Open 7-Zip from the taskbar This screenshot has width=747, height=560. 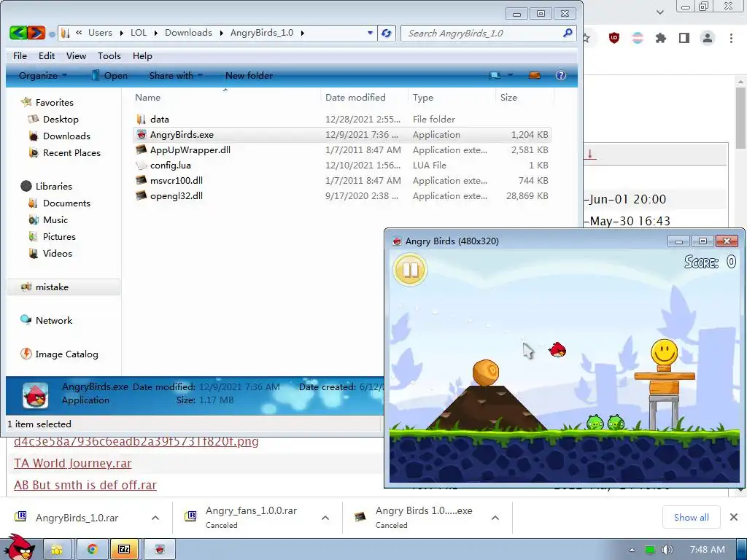[124, 550]
